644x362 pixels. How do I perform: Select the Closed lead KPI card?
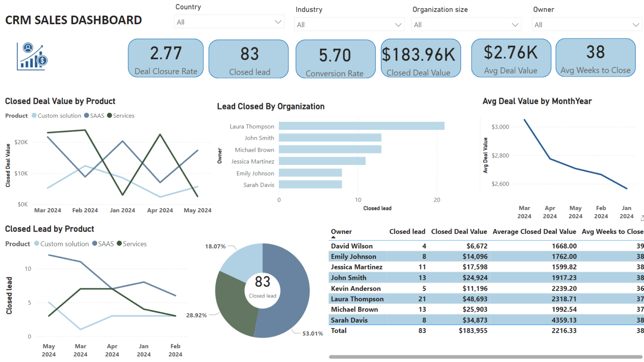coord(249,59)
